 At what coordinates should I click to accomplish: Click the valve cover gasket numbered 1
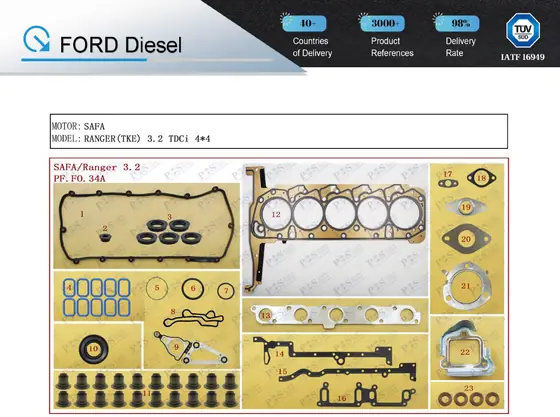point(146,226)
